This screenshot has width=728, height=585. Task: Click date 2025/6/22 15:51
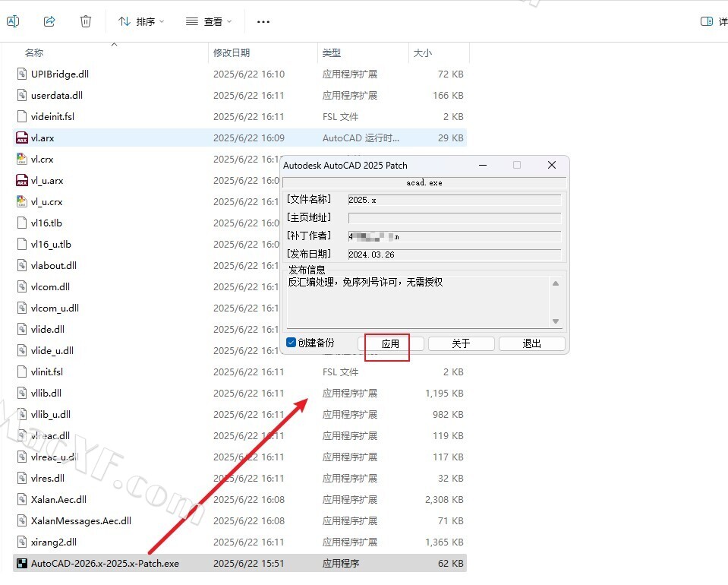click(x=248, y=564)
